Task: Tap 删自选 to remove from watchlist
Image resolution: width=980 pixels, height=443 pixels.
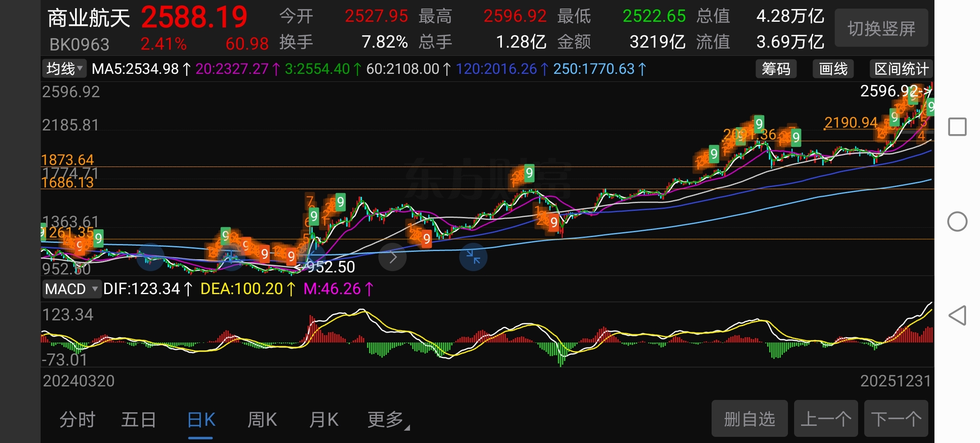Action: tap(749, 419)
